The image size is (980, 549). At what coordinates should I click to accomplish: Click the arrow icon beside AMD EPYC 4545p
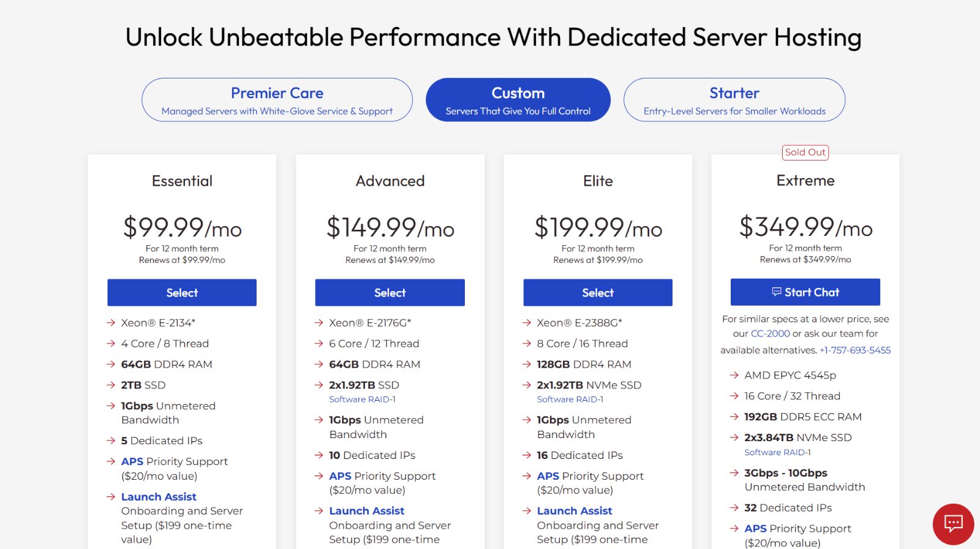coord(734,375)
